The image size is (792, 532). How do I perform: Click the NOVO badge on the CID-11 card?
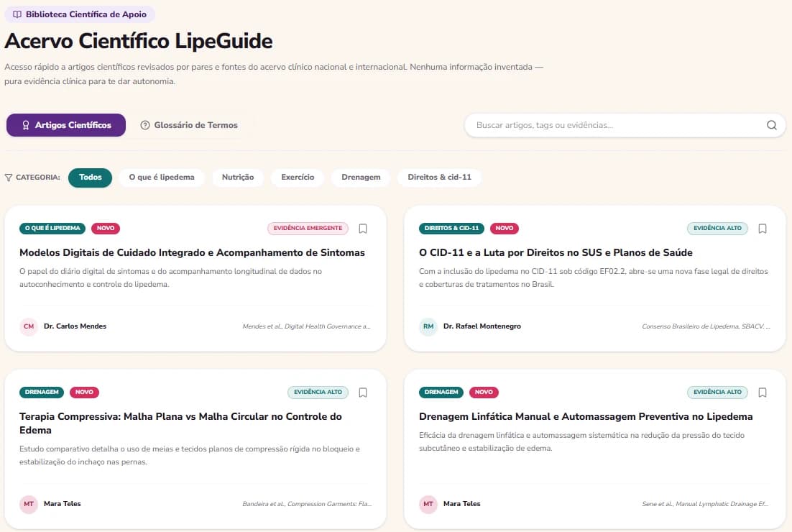click(x=505, y=229)
